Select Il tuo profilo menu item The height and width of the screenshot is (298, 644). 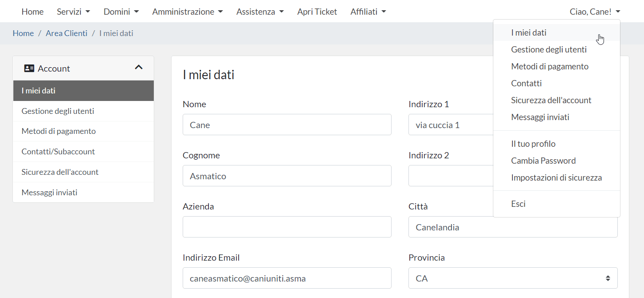(x=533, y=144)
